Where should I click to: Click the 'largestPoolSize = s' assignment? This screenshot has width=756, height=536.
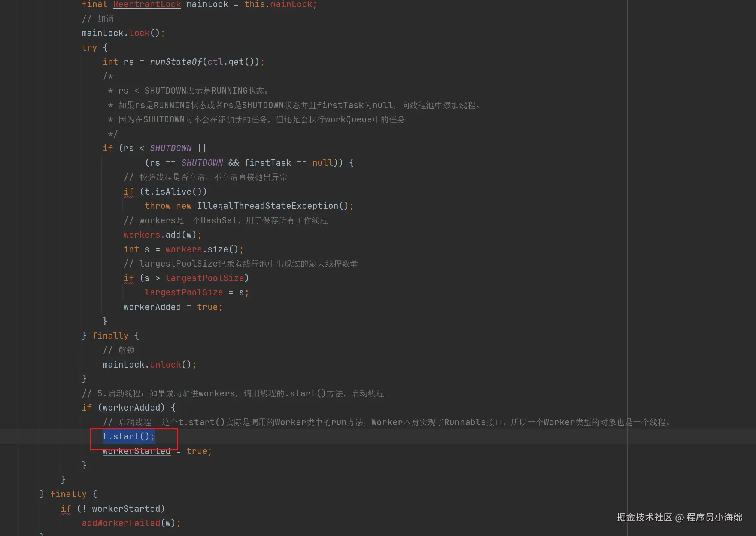pos(196,293)
